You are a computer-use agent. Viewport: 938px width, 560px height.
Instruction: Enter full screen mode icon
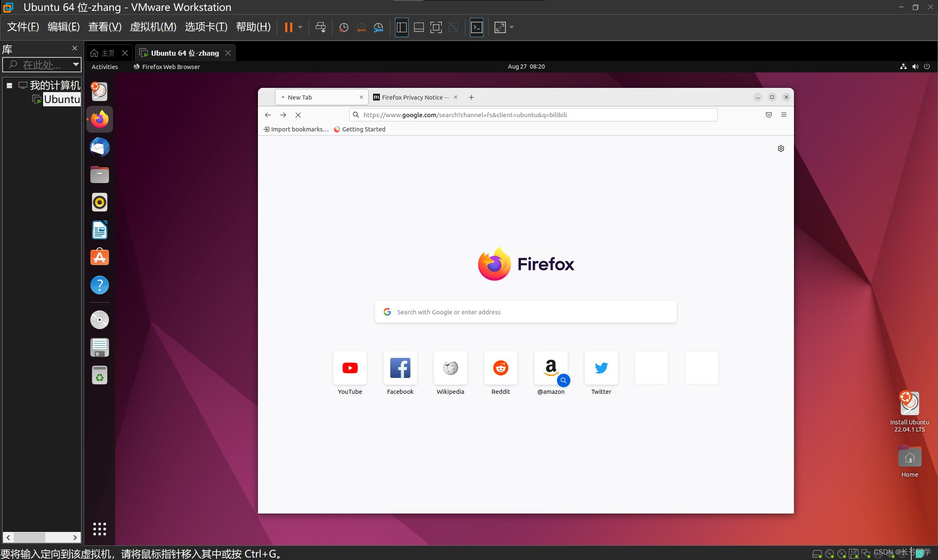pos(436,28)
